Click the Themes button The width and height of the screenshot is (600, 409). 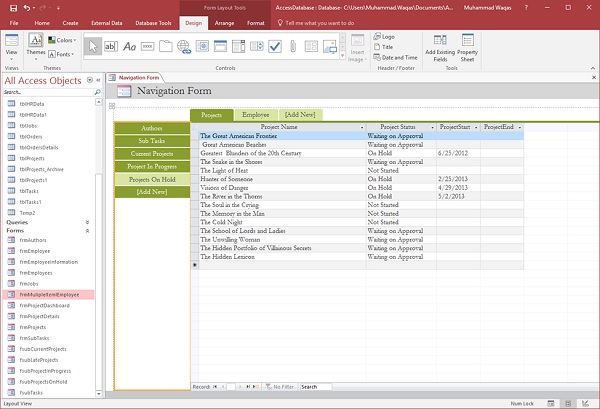click(x=34, y=46)
